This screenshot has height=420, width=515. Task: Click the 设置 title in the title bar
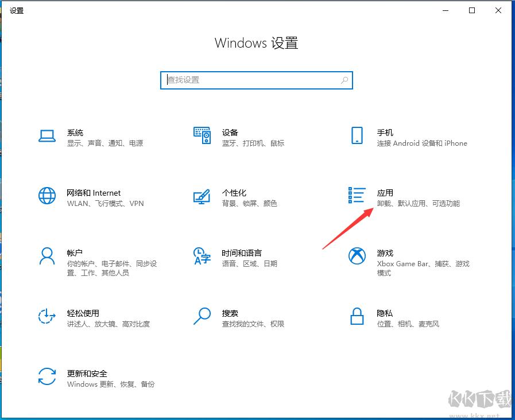pyautogui.click(x=17, y=10)
